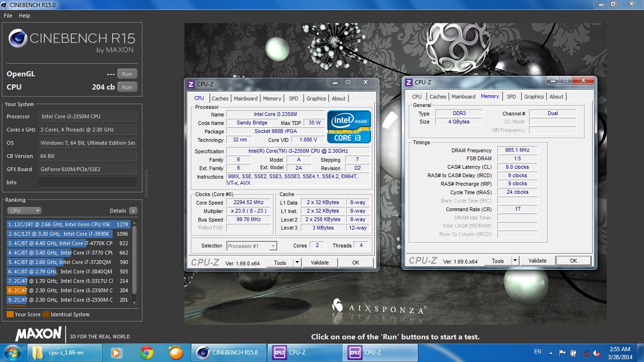Image resolution: width=644 pixels, height=362 pixels.
Task: Open the Help menu
Action: click(x=25, y=16)
